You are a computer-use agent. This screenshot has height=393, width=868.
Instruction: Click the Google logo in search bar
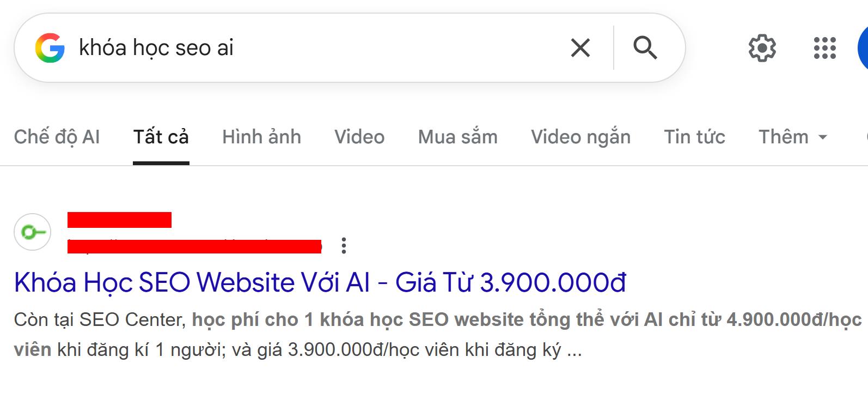coord(50,48)
